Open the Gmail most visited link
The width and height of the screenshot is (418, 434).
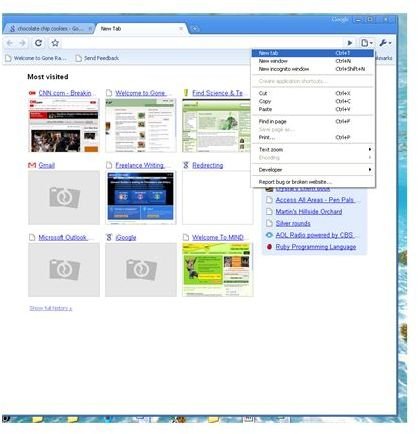(x=46, y=165)
